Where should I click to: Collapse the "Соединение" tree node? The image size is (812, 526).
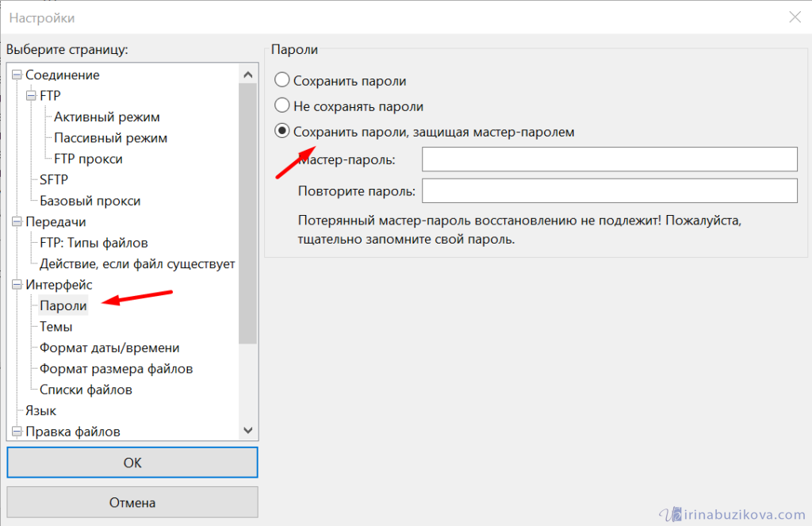[x=17, y=75]
